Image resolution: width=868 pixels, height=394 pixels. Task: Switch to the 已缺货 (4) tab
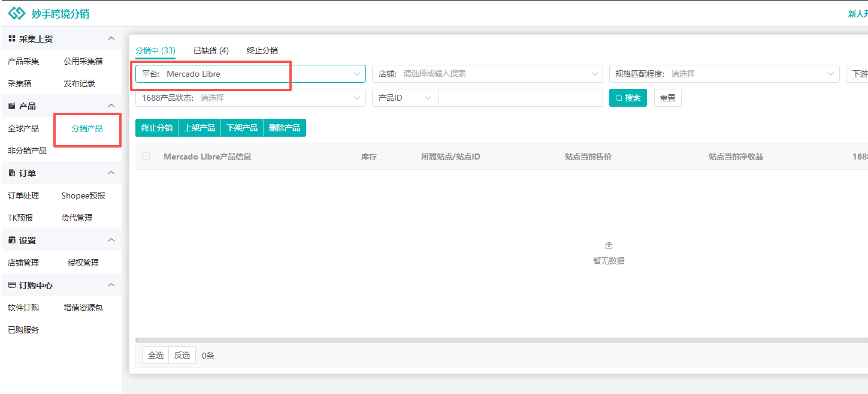point(211,51)
